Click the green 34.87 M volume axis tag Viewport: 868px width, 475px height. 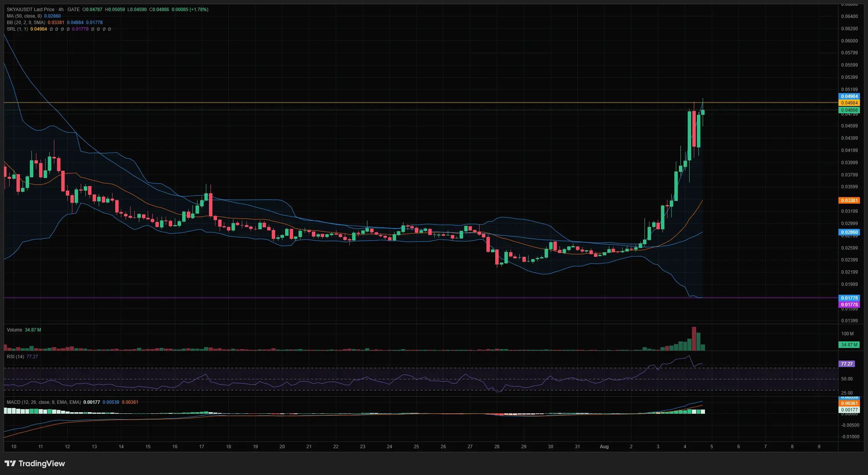[849, 345]
